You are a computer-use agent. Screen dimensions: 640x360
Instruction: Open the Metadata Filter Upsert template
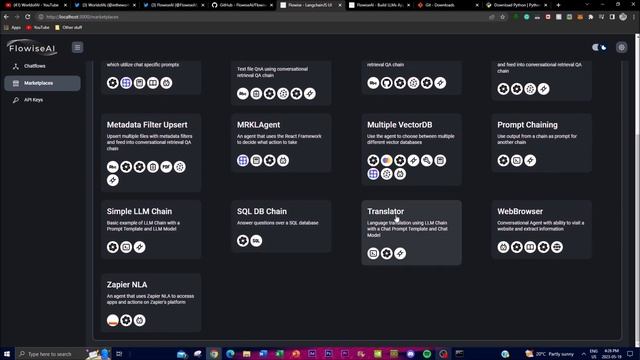pyautogui.click(x=151, y=153)
